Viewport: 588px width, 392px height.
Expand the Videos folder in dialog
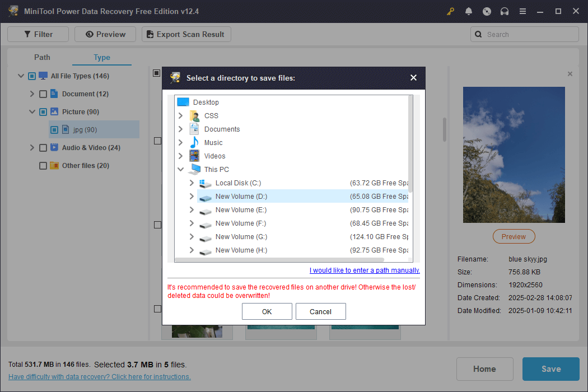(180, 156)
